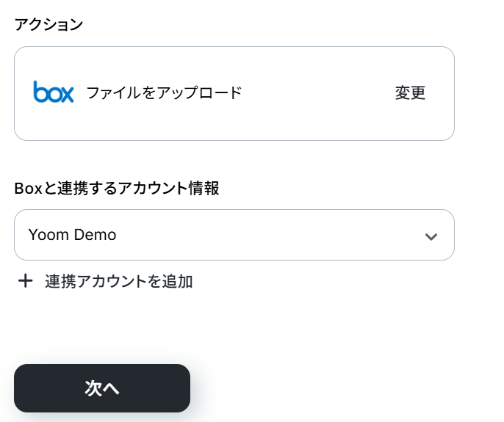The image size is (504, 422).
Task: Click the 追加 word in add-account link
Action: click(177, 281)
